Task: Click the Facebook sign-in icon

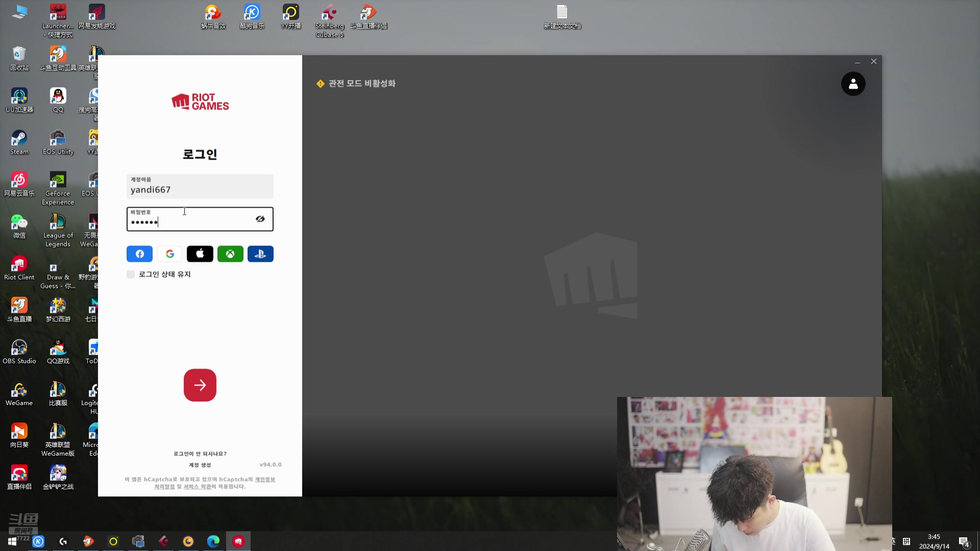Action: pos(139,254)
